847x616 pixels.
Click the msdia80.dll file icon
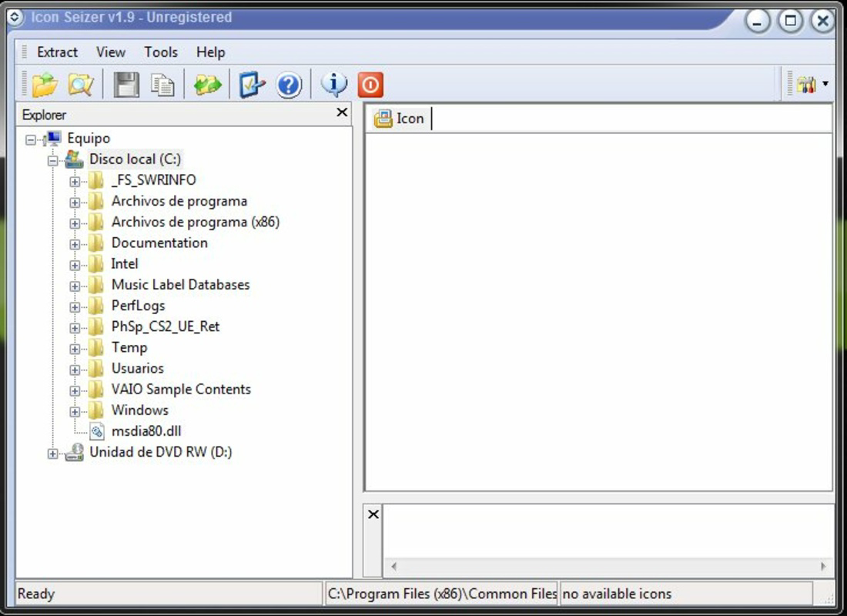pos(97,431)
